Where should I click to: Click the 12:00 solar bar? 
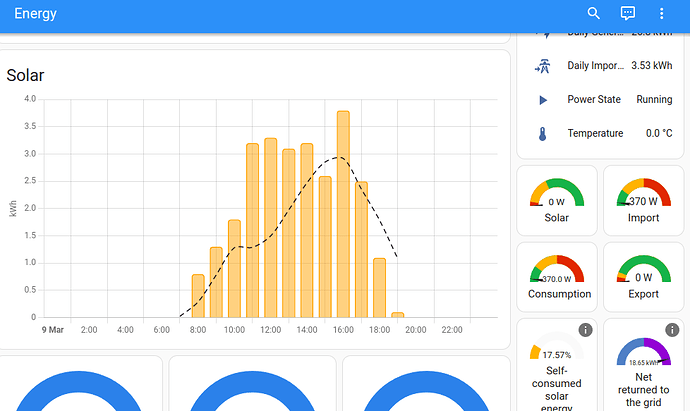271,228
